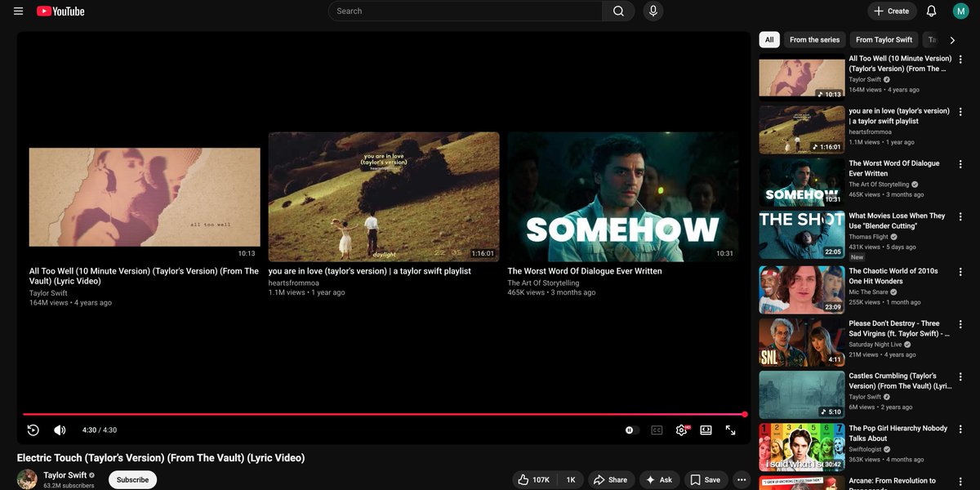Image resolution: width=980 pixels, height=490 pixels.
Task: Open the hamburger guide menu
Action: pos(18,11)
